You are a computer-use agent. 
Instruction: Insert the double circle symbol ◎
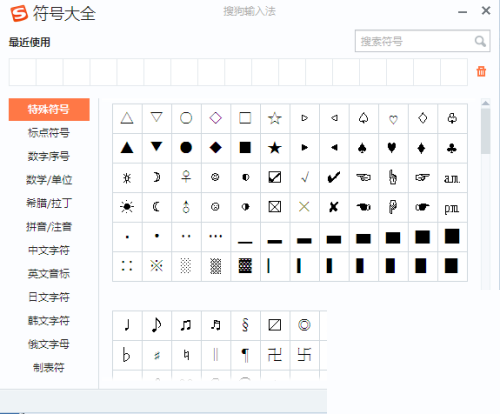coord(304,325)
